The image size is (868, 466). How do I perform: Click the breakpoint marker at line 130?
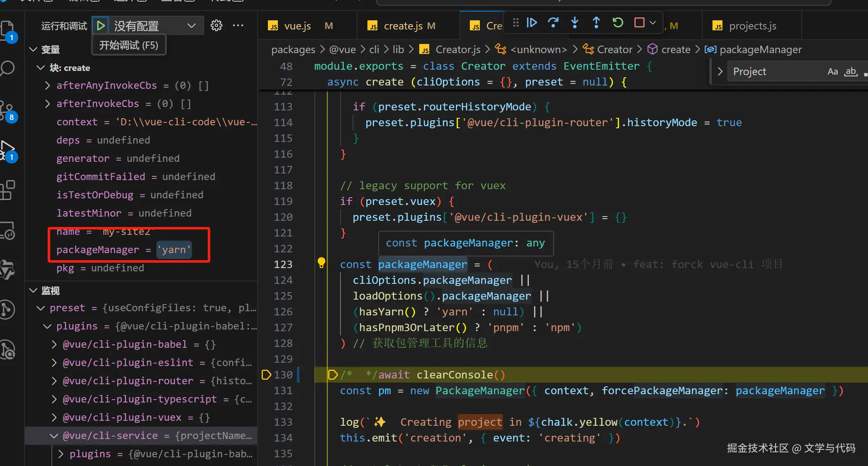pyautogui.click(x=266, y=375)
